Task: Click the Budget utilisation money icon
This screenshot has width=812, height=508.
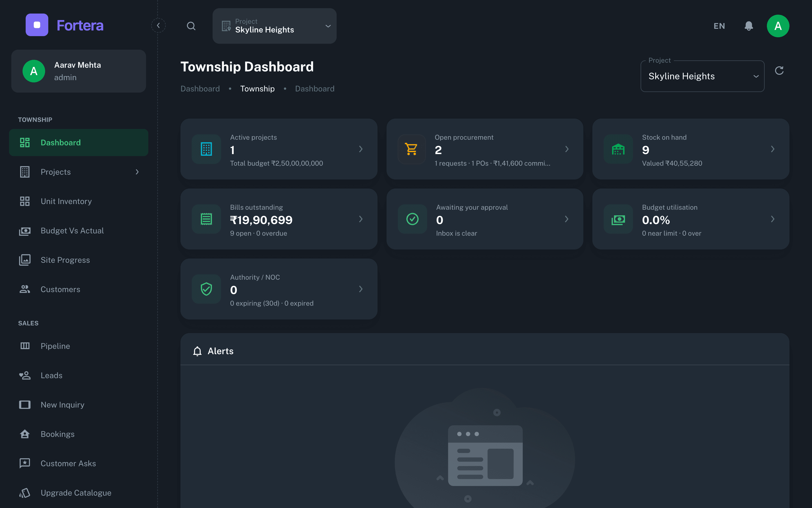Action: click(x=618, y=219)
